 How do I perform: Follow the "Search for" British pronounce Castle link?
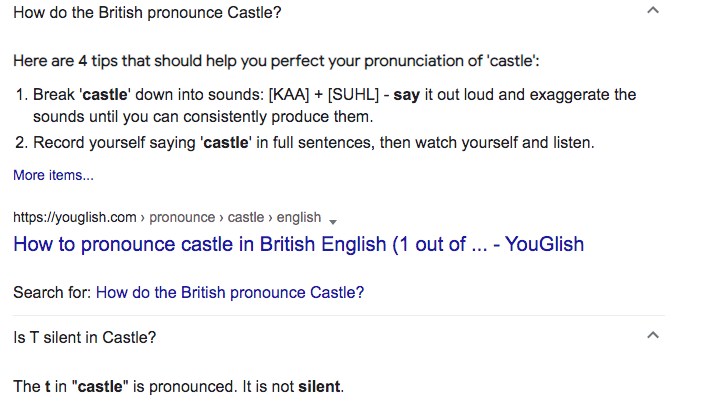click(x=230, y=293)
